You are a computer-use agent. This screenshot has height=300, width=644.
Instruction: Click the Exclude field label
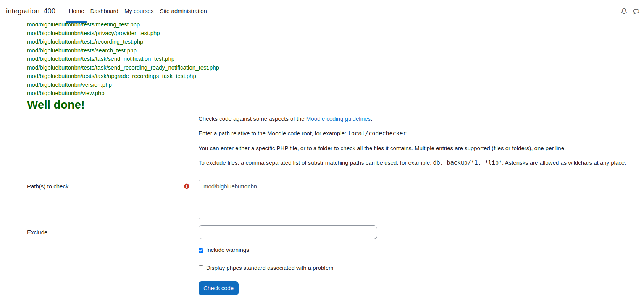point(37,232)
